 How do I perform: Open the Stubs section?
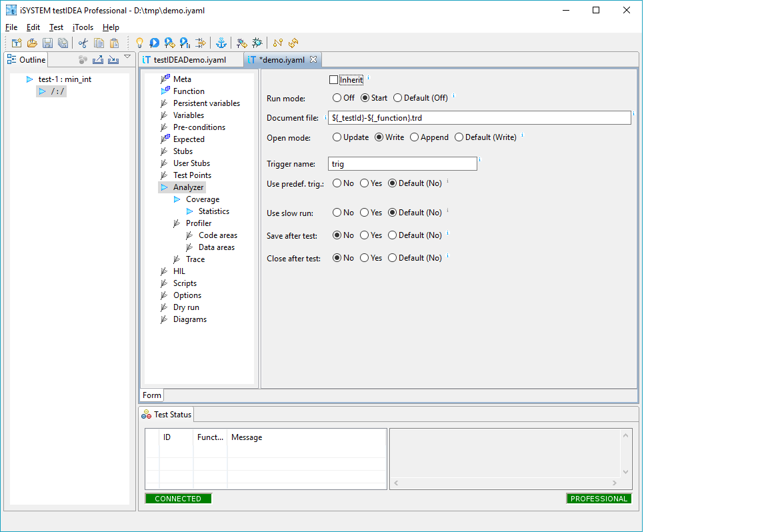(x=183, y=151)
